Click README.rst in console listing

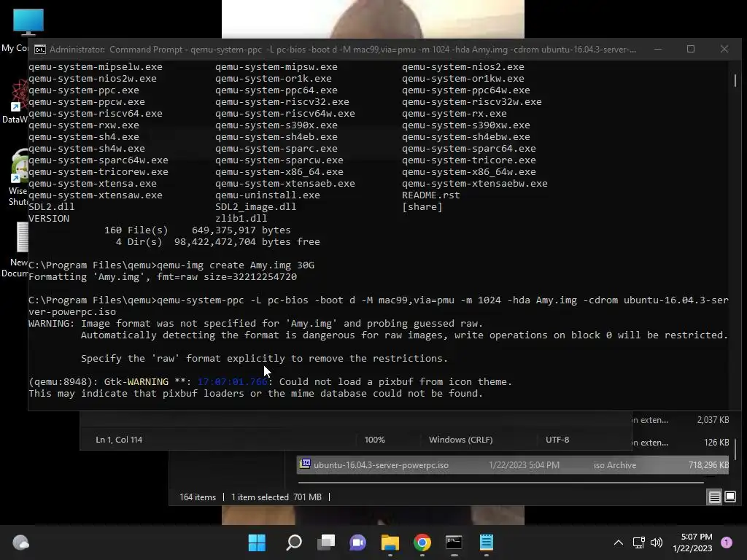430,195
